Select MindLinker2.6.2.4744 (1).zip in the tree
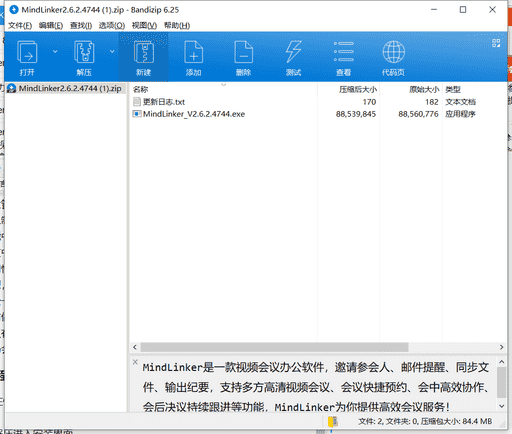This screenshot has width=512, height=434. [70, 88]
